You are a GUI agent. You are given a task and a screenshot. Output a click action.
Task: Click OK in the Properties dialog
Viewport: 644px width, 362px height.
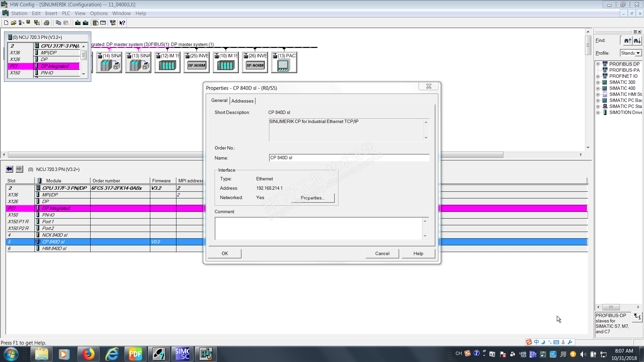pyautogui.click(x=224, y=253)
